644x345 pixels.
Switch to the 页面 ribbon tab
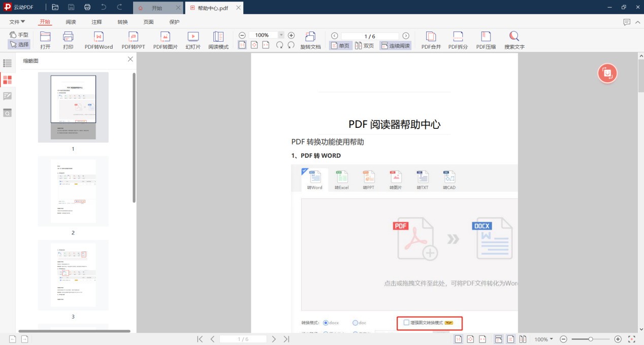pos(148,22)
